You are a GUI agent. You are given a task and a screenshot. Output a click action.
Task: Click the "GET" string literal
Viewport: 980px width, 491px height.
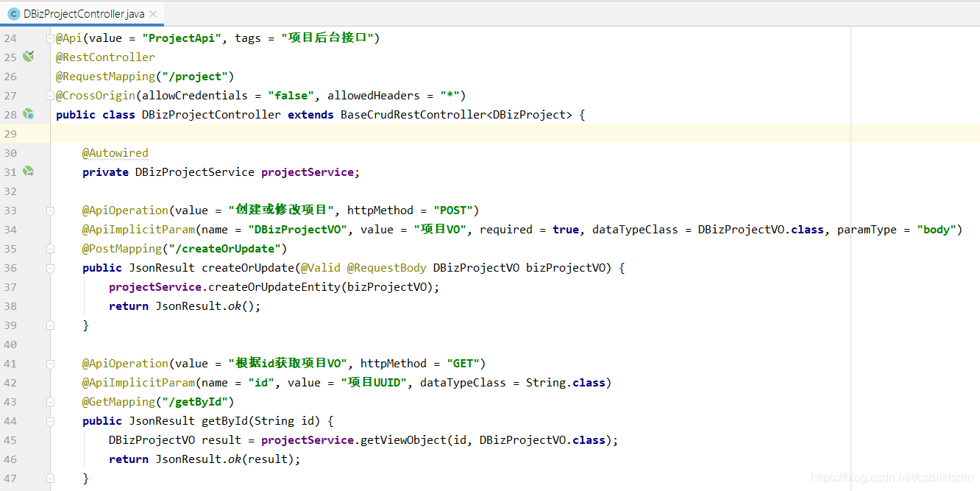point(463,363)
